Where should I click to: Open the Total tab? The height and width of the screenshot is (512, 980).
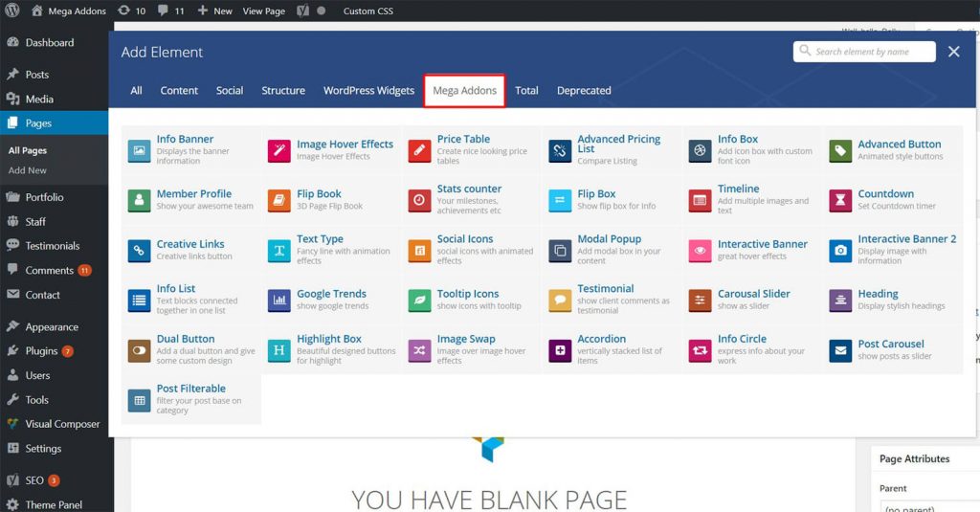click(x=526, y=91)
